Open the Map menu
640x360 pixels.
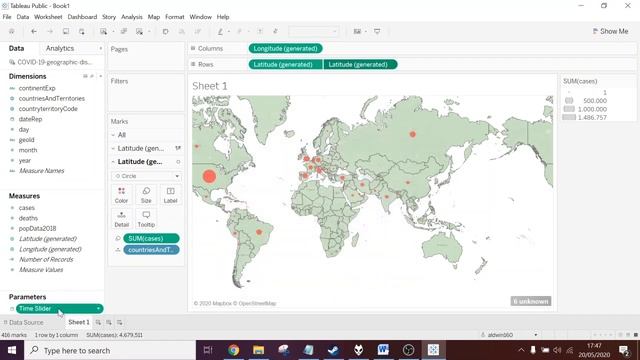[x=153, y=17]
